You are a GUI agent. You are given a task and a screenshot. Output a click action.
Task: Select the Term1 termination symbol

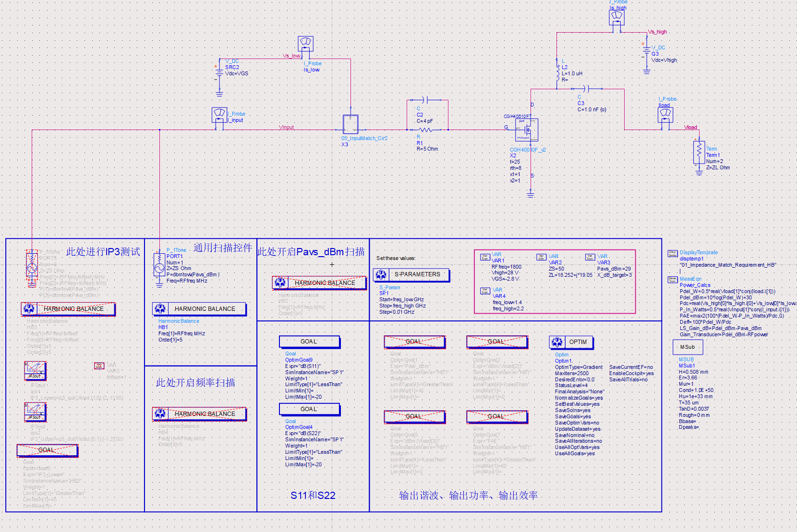[x=699, y=152]
